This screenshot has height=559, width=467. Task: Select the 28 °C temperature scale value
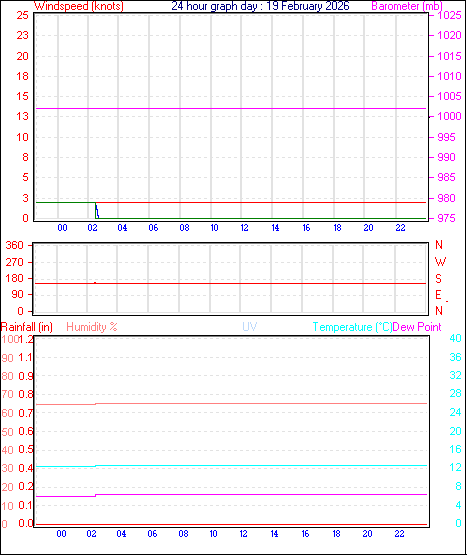coord(455,394)
